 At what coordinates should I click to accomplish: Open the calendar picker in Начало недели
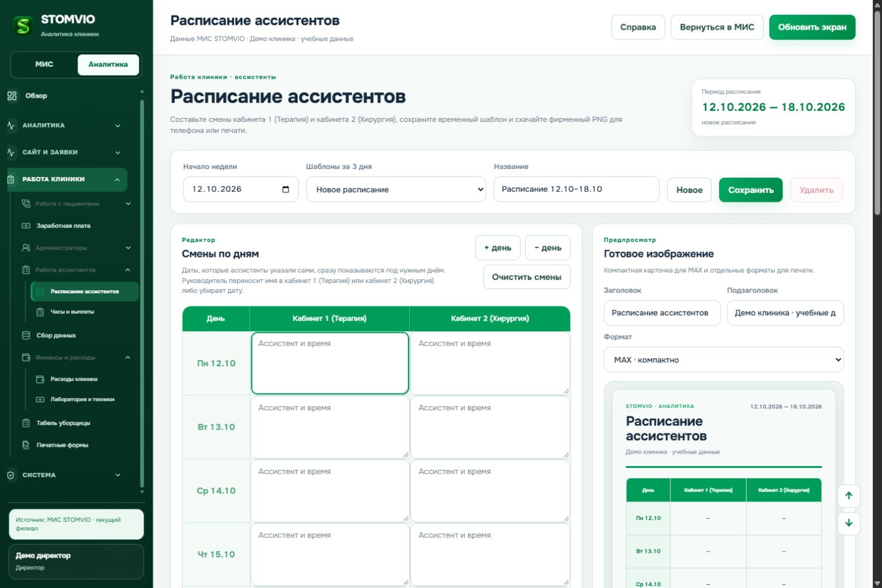click(286, 189)
